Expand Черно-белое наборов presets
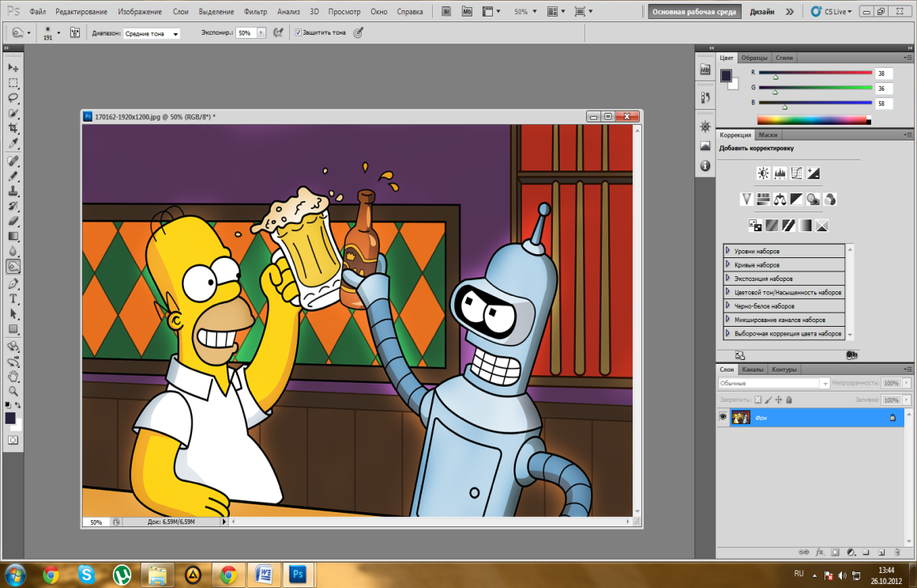917x588 pixels. coord(728,305)
